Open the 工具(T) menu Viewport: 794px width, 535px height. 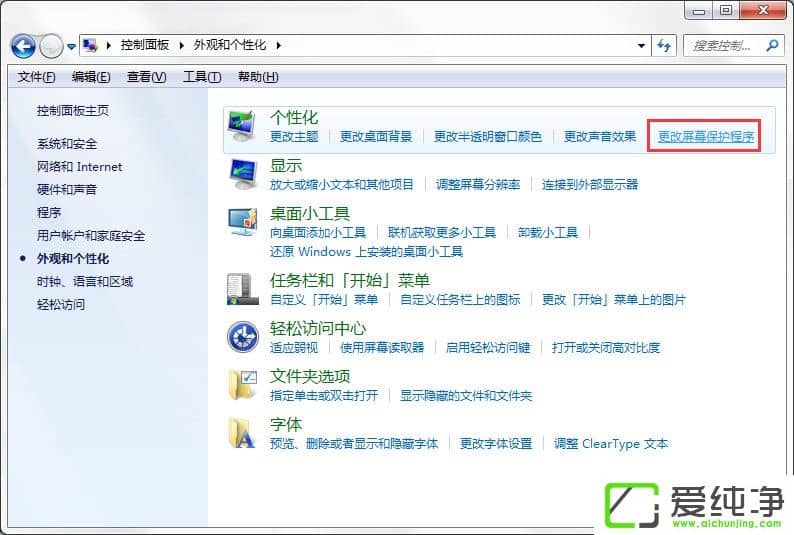(x=202, y=77)
